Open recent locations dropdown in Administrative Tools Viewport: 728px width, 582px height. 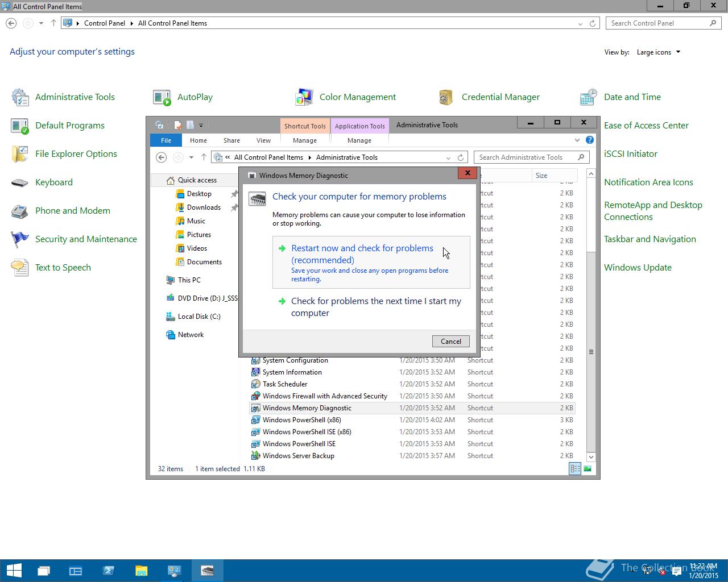coord(191,157)
